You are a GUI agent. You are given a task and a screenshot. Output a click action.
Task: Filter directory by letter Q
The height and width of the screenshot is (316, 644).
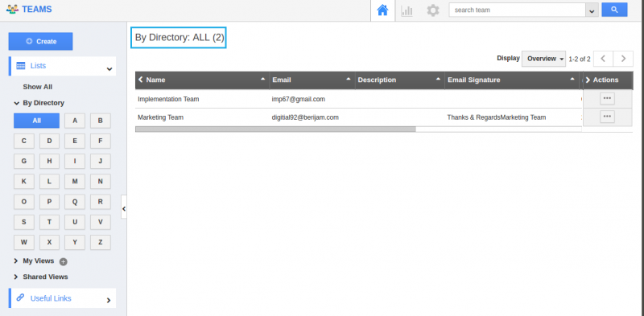click(x=75, y=202)
